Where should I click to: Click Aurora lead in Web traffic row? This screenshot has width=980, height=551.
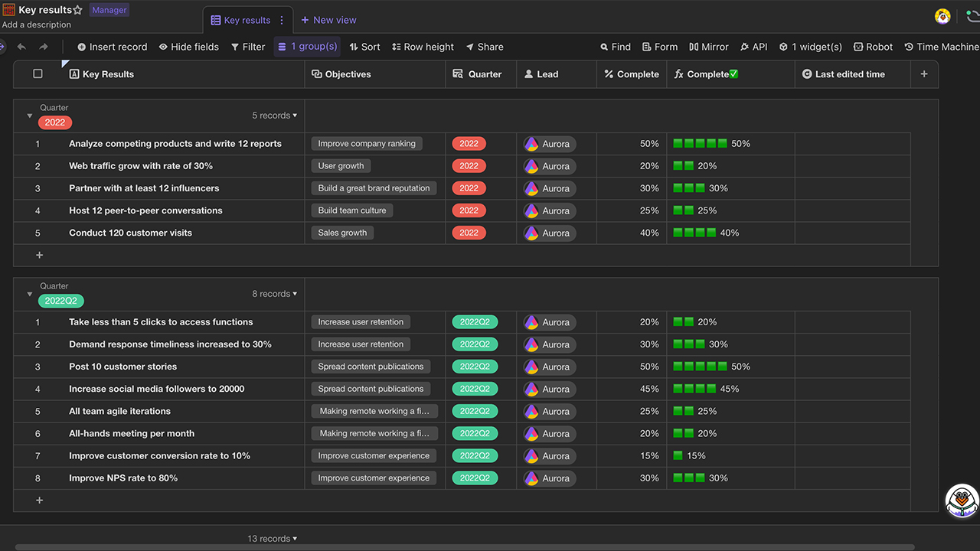coord(549,166)
